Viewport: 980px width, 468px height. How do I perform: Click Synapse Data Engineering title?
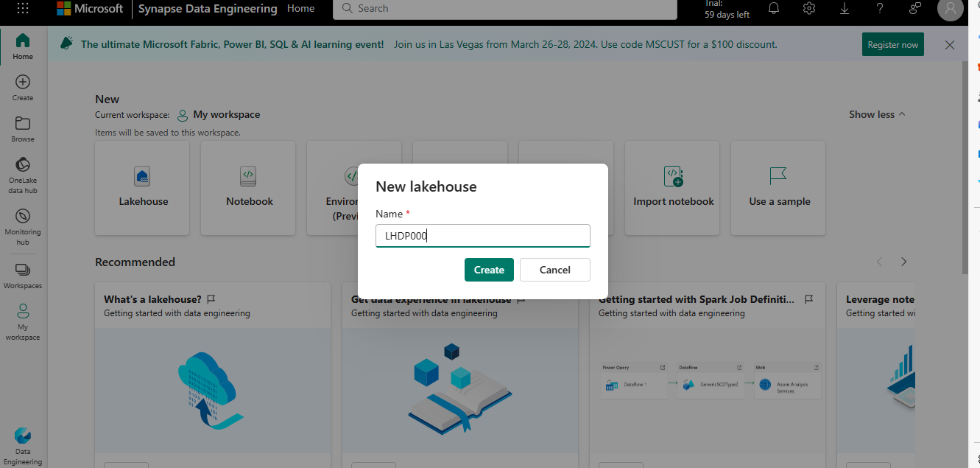(208, 9)
